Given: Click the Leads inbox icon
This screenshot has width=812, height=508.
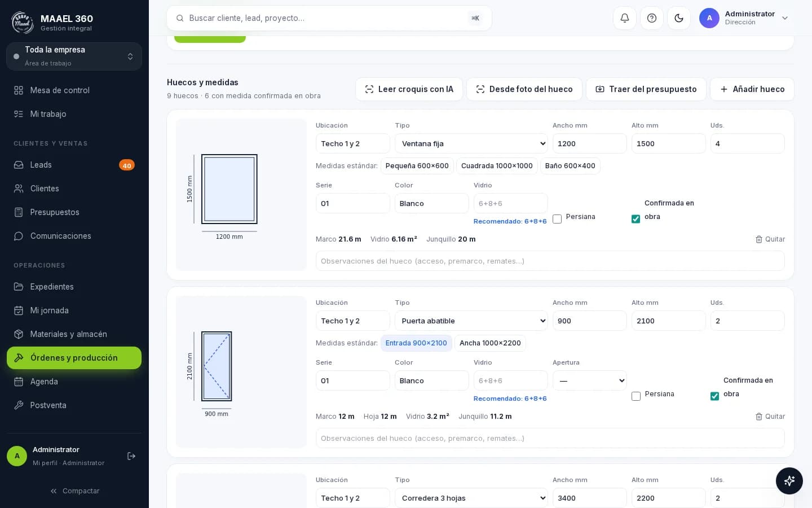Looking at the screenshot, I should [19, 165].
